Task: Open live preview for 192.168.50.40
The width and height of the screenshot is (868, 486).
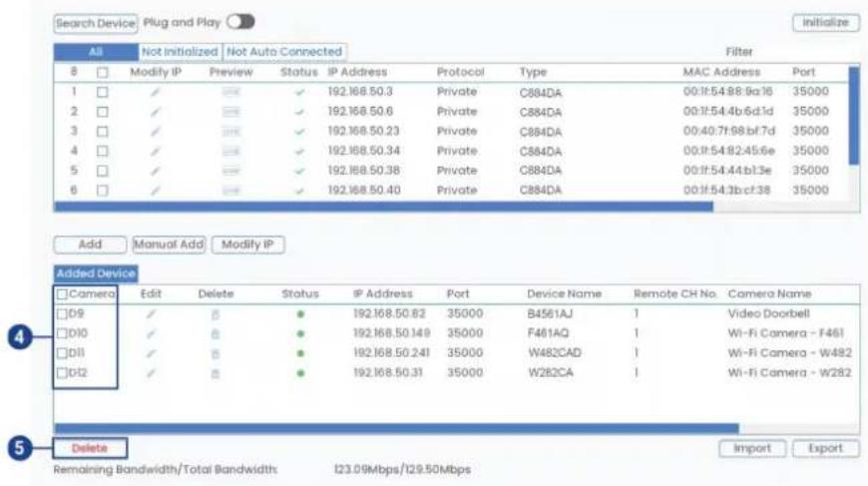Action: coord(230,191)
